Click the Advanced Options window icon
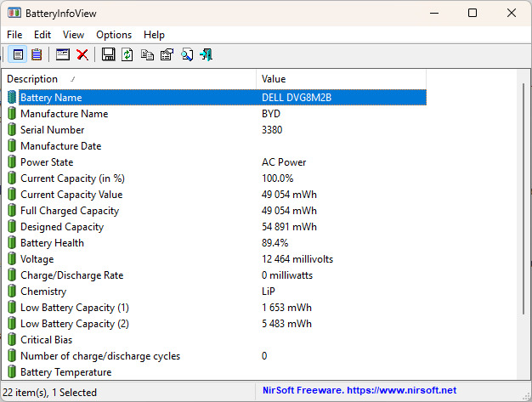The height and width of the screenshot is (402, 532). pyautogui.click(x=63, y=54)
